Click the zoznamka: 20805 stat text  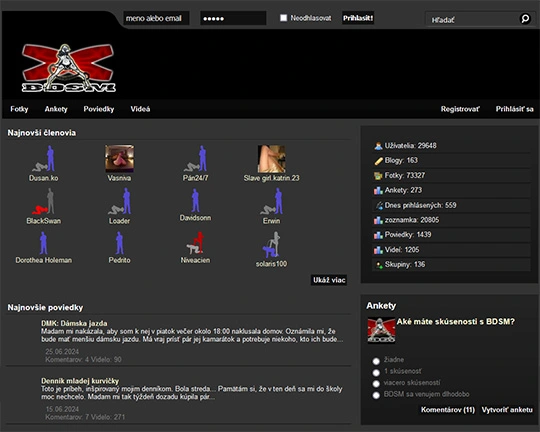click(412, 220)
